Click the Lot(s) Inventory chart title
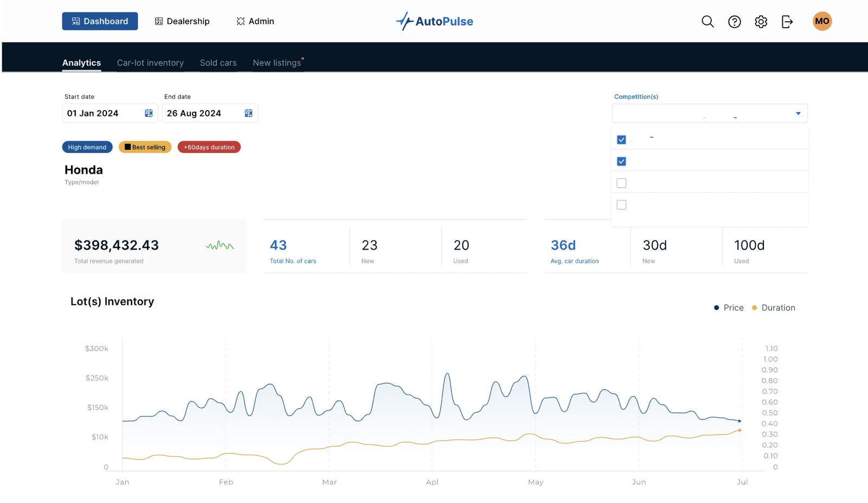Viewport: 868px width, 503px height. [x=112, y=301]
